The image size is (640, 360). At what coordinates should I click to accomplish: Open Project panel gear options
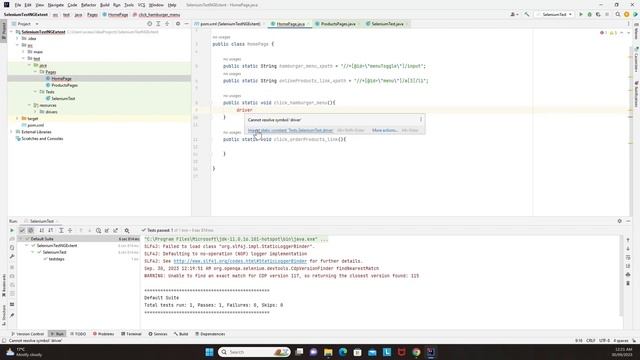[x=178, y=24]
